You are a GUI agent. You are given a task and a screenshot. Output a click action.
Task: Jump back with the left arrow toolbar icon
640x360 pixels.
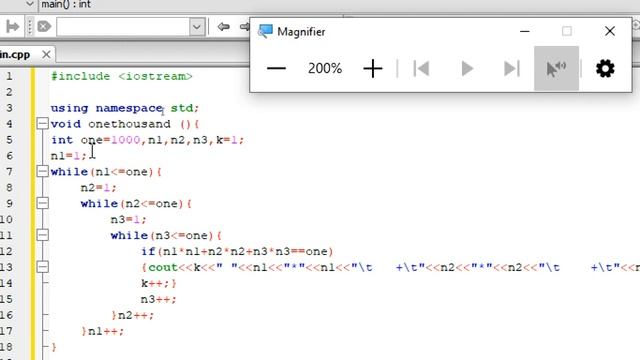223,27
